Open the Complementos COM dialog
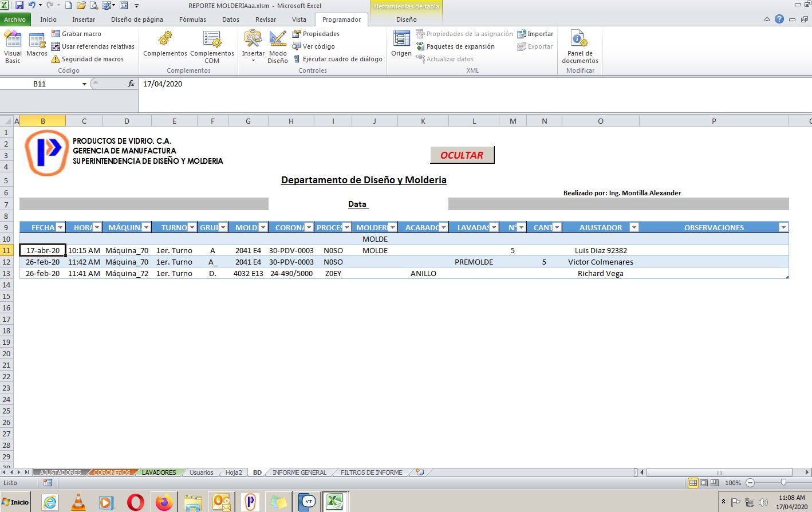The width and height of the screenshot is (812, 512). [212, 46]
